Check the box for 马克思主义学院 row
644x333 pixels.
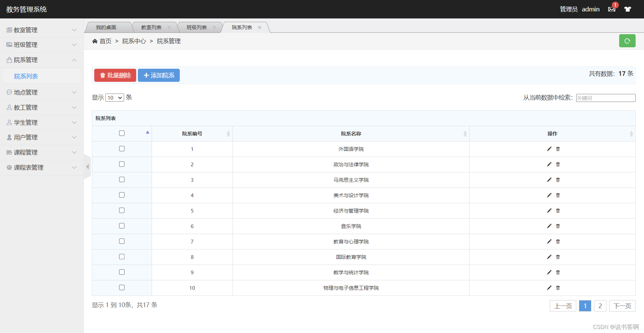[122, 179]
